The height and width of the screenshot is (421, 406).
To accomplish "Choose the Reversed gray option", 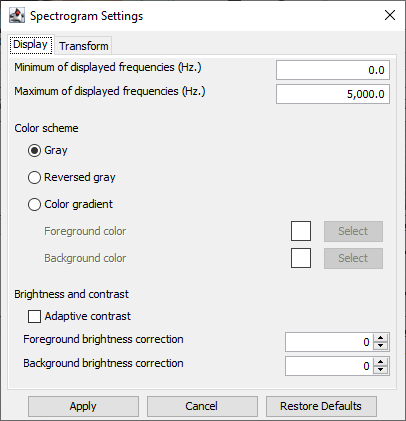I will (x=34, y=177).
